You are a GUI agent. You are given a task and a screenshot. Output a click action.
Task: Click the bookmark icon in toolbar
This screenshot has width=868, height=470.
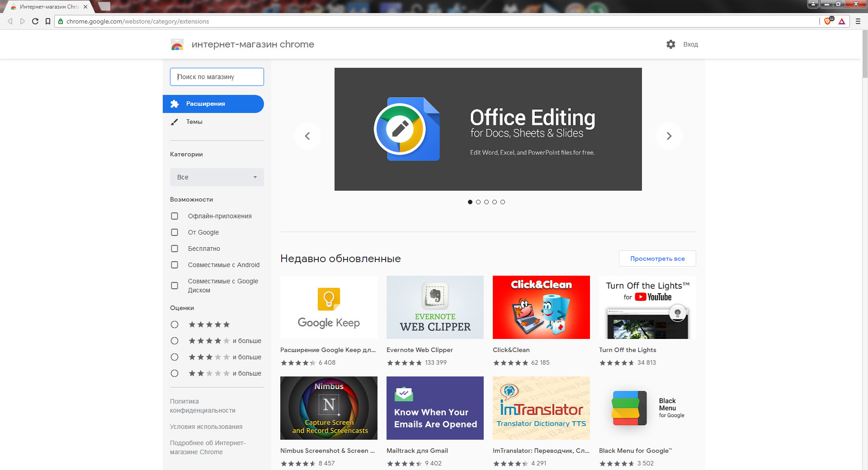click(48, 21)
